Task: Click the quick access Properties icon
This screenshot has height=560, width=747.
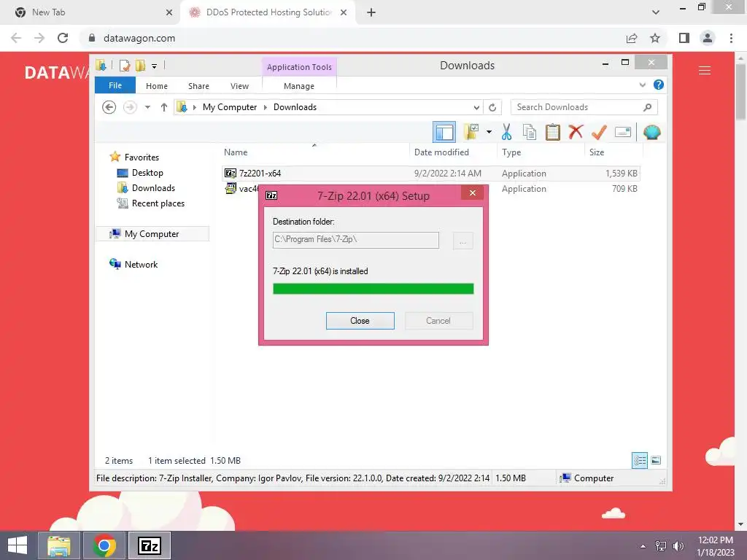Action: tap(124, 66)
